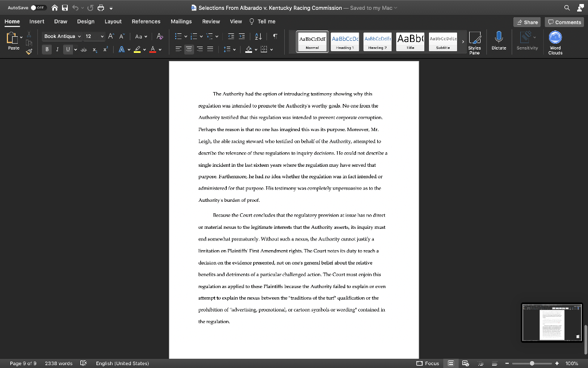Save the document with the floppy icon

click(x=65, y=7)
